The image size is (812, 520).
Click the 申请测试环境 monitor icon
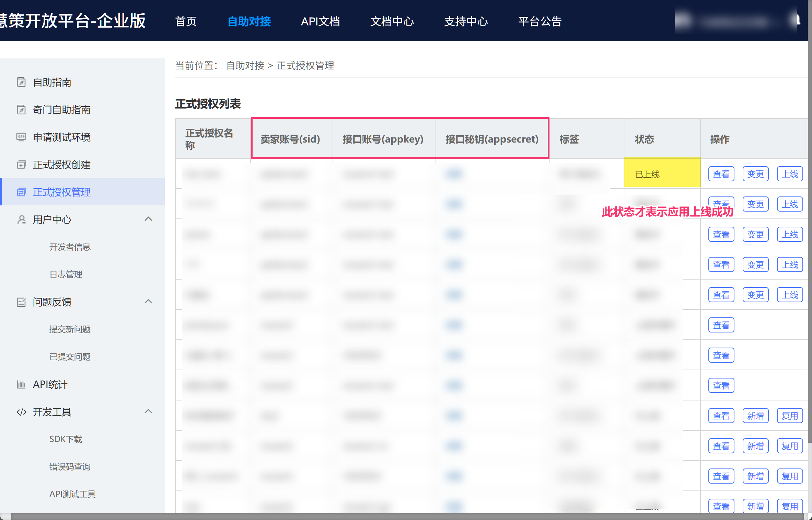click(x=21, y=137)
